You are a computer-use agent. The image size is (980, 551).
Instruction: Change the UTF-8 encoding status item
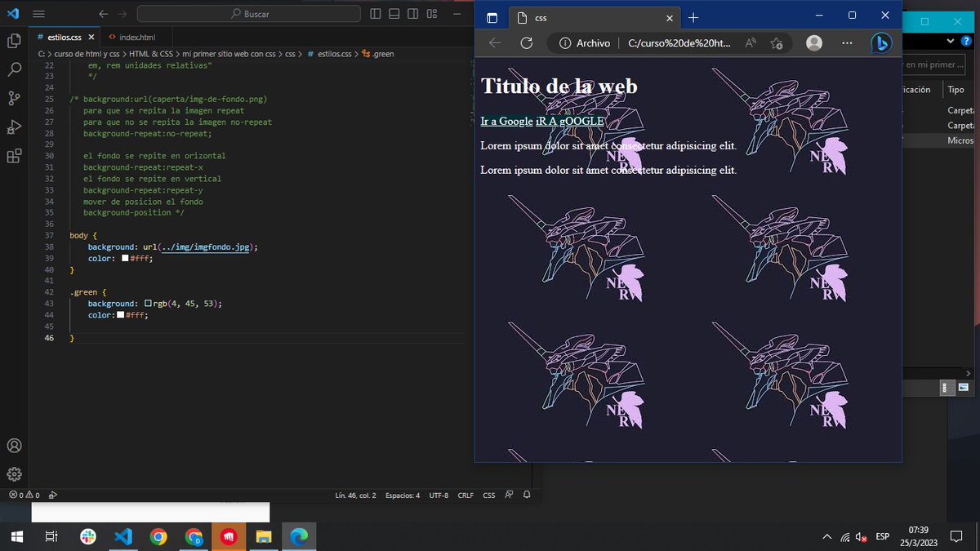coord(439,495)
